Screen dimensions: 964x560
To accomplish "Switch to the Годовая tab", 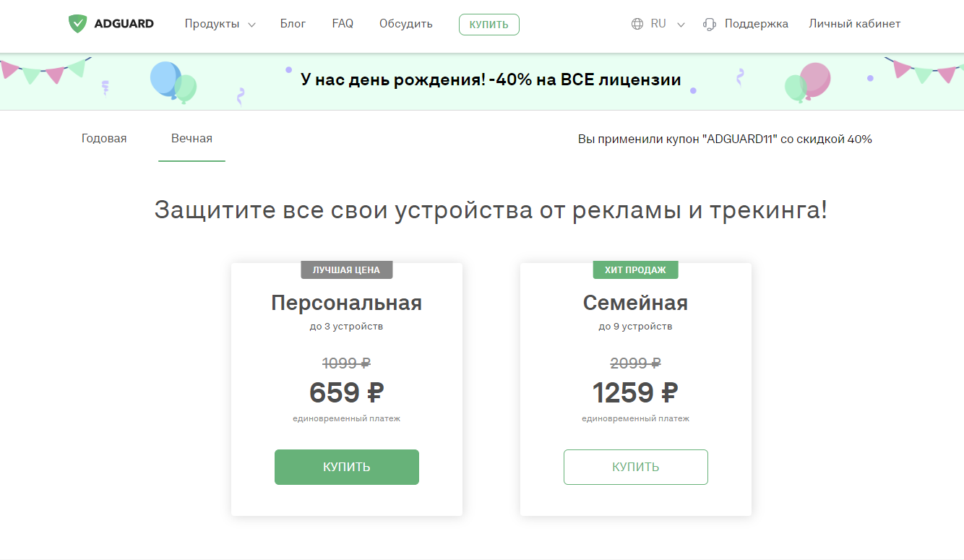I will click(104, 139).
